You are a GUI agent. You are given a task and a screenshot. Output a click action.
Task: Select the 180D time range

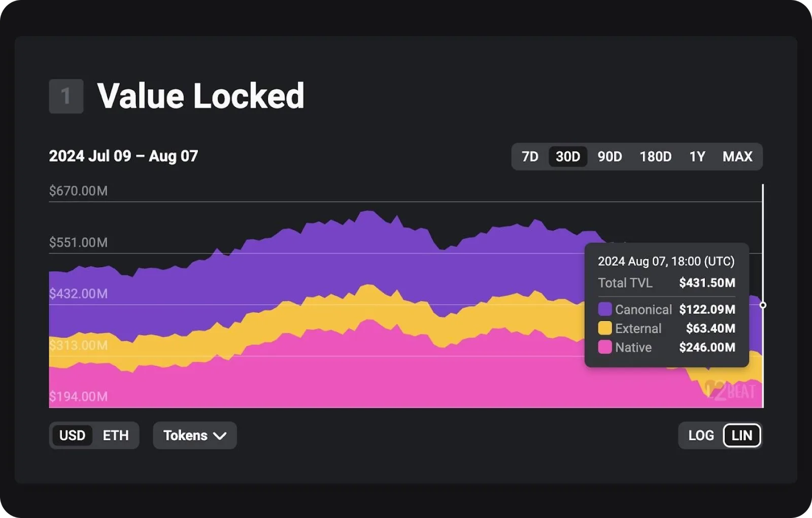click(655, 156)
